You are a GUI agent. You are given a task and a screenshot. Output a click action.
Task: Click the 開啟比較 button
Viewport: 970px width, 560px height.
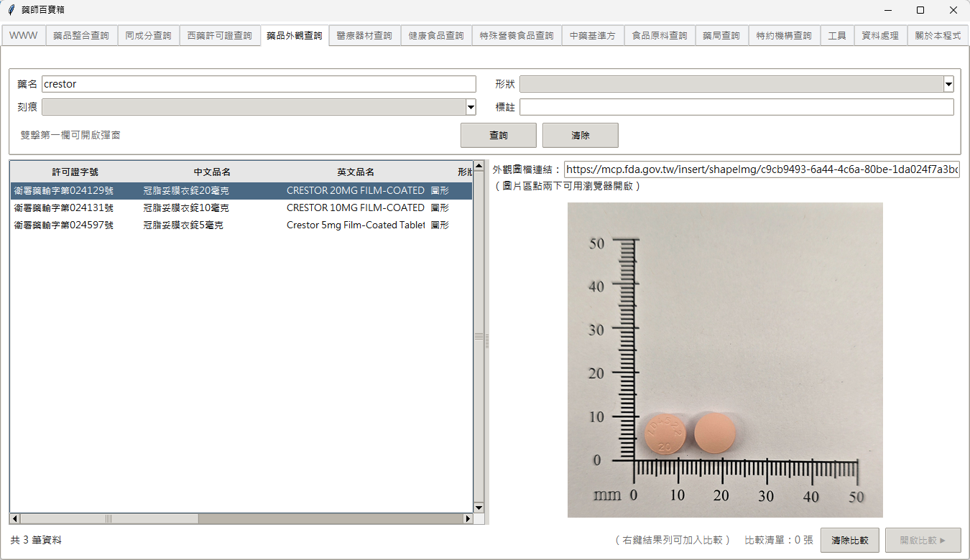pyautogui.click(x=923, y=541)
